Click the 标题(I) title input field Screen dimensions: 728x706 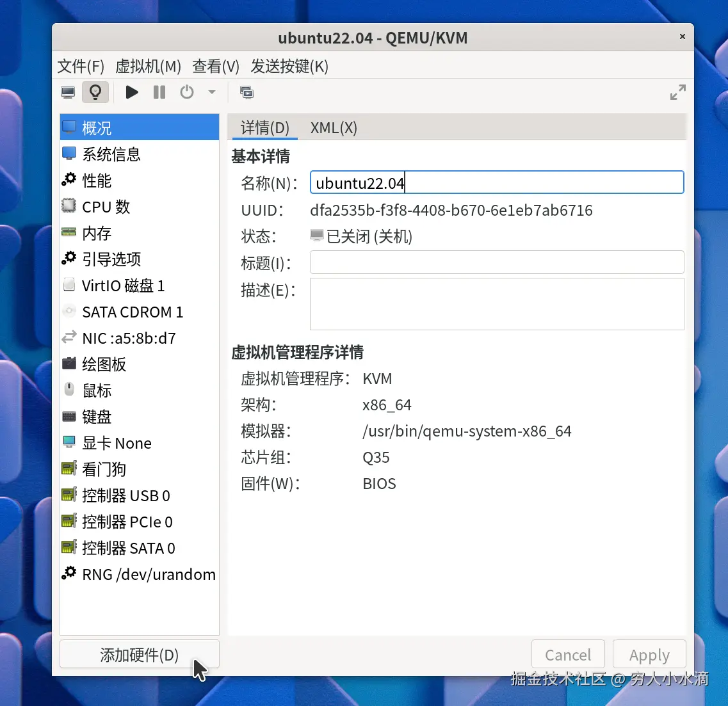[x=497, y=262]
